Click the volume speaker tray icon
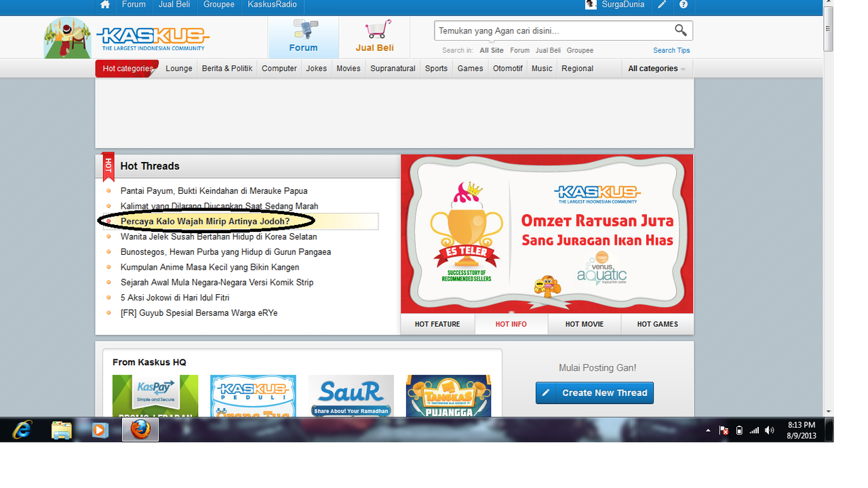The width and height of the screenshot is (868, 488). (x=769, y=430)
